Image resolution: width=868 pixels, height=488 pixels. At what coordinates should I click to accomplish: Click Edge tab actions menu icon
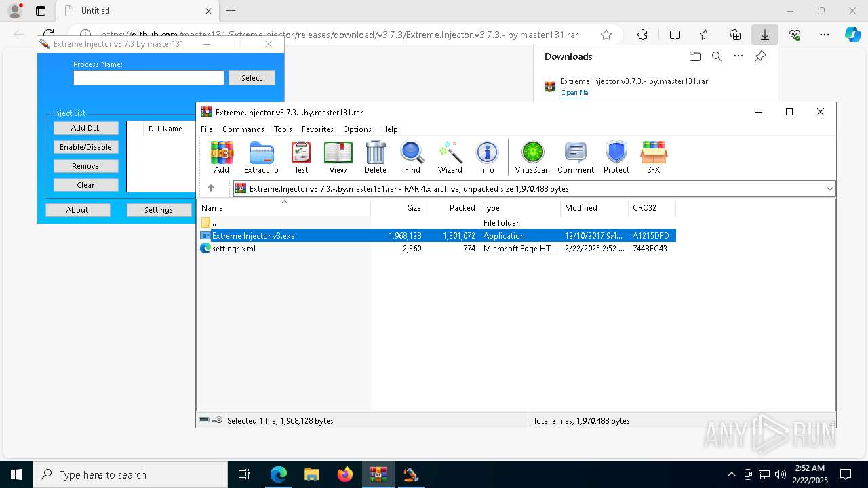point(40,11)
